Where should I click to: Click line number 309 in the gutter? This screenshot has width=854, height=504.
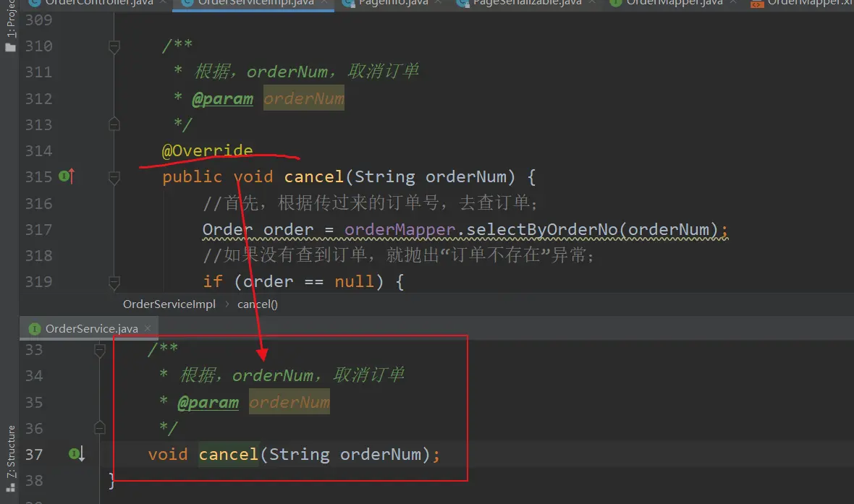38,20
